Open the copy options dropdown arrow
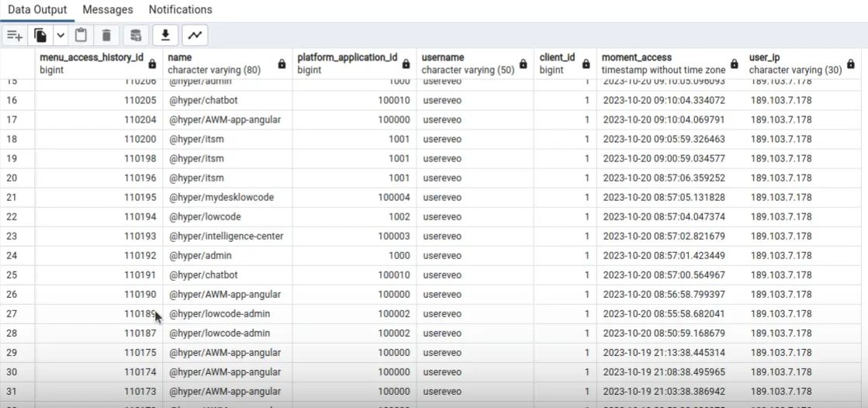Viewport: 868px width, 408px height. coord(61,36)
